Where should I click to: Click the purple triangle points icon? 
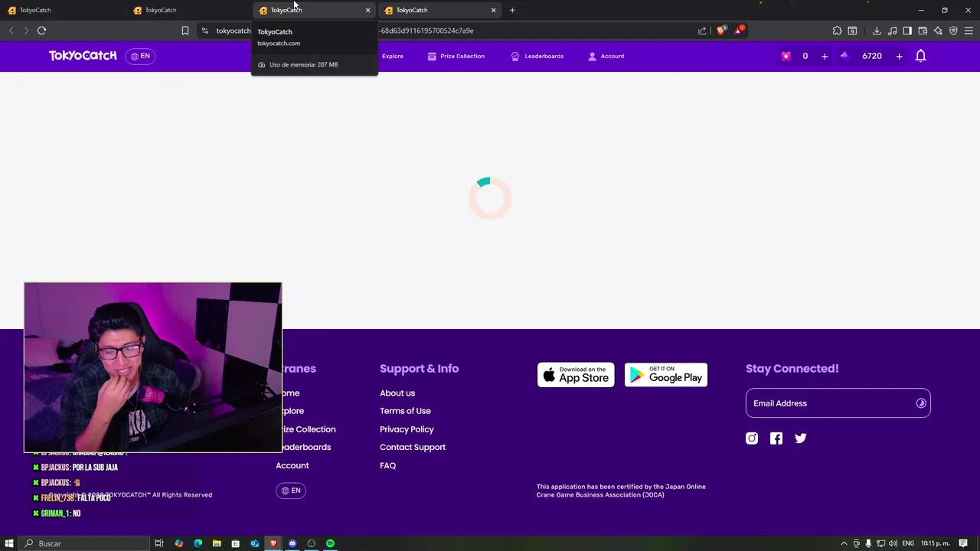844,55
